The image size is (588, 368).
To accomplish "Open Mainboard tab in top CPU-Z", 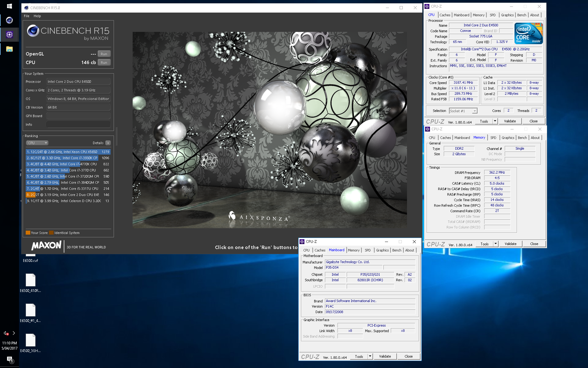I will click(x=462, y=15).
